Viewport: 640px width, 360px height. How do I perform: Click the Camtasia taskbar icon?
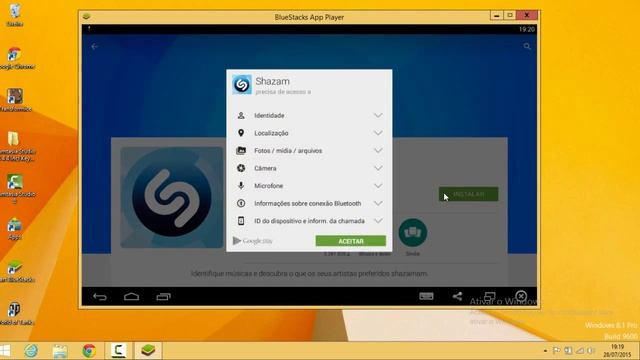[x=118, y=351]
